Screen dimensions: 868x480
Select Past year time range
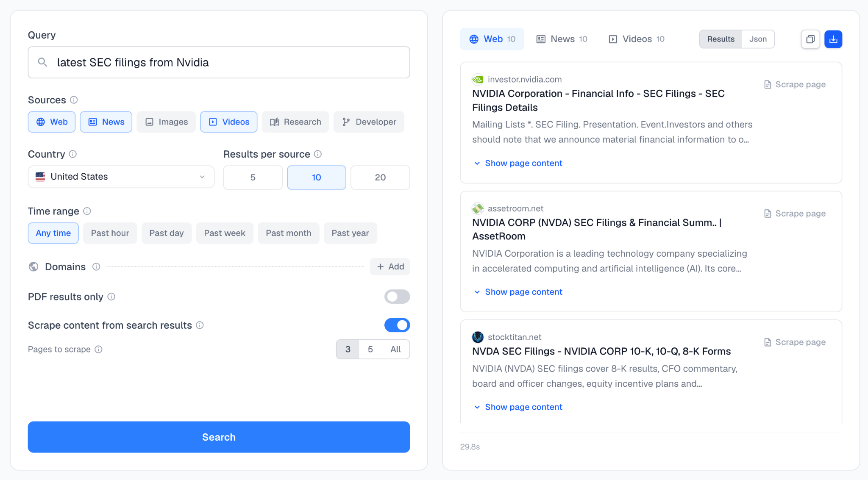pyautogui.click(x=351, y=233)
